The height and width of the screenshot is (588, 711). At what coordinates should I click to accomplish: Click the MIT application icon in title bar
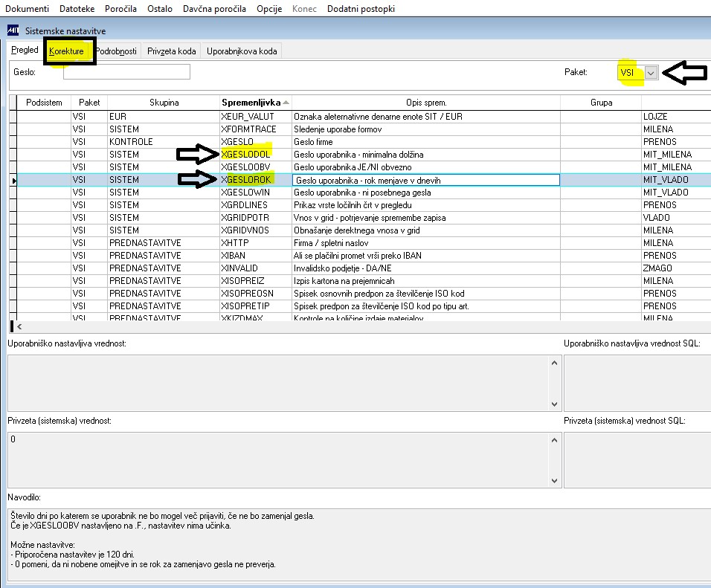coord(13,31)
